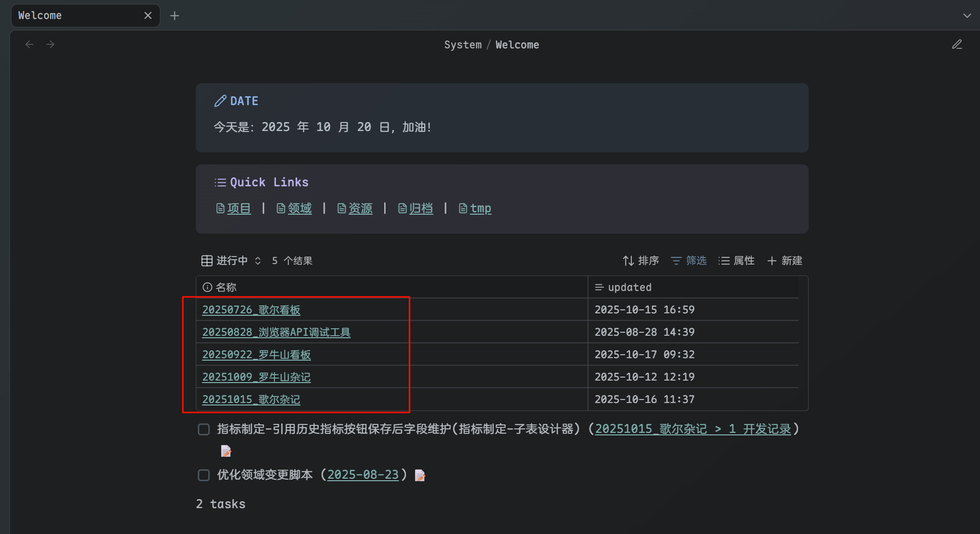Go forward with the right arrow
The image size is (980, 534).
tap(50, 45)
